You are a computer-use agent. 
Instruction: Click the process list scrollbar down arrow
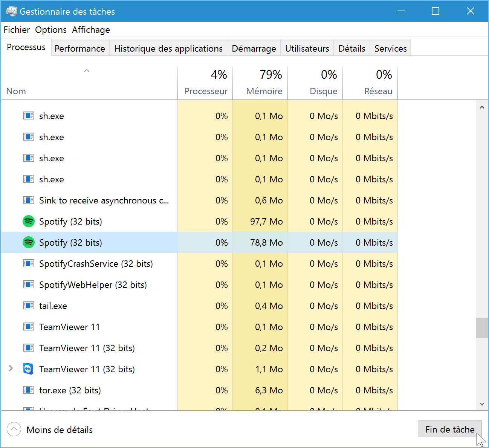[482, 404]
